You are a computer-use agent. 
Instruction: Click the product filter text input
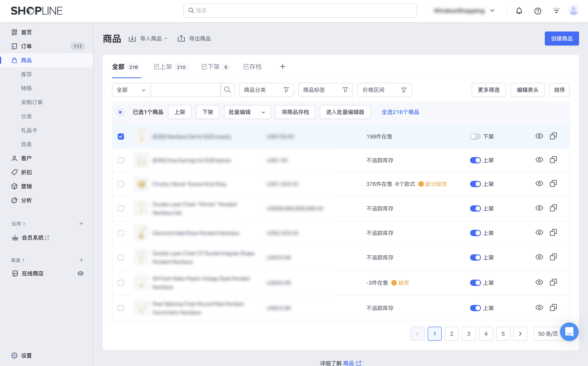(x=186, y=90)
